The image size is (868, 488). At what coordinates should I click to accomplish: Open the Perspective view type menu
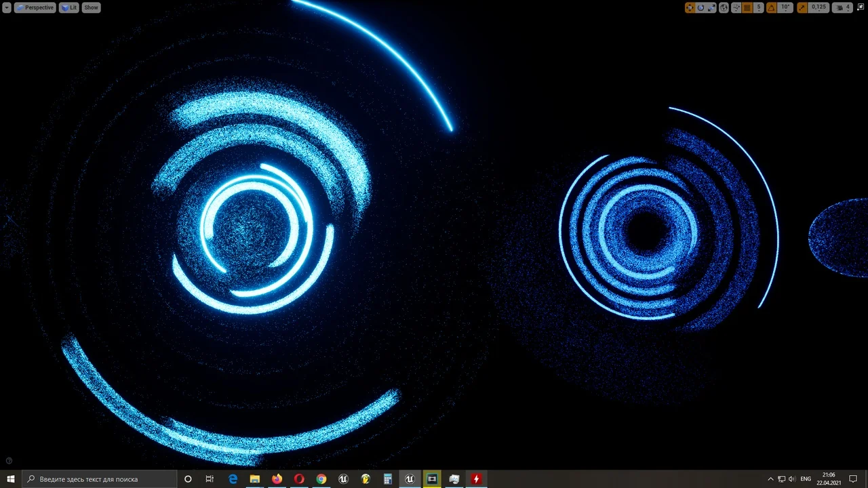tap(35, 7)
